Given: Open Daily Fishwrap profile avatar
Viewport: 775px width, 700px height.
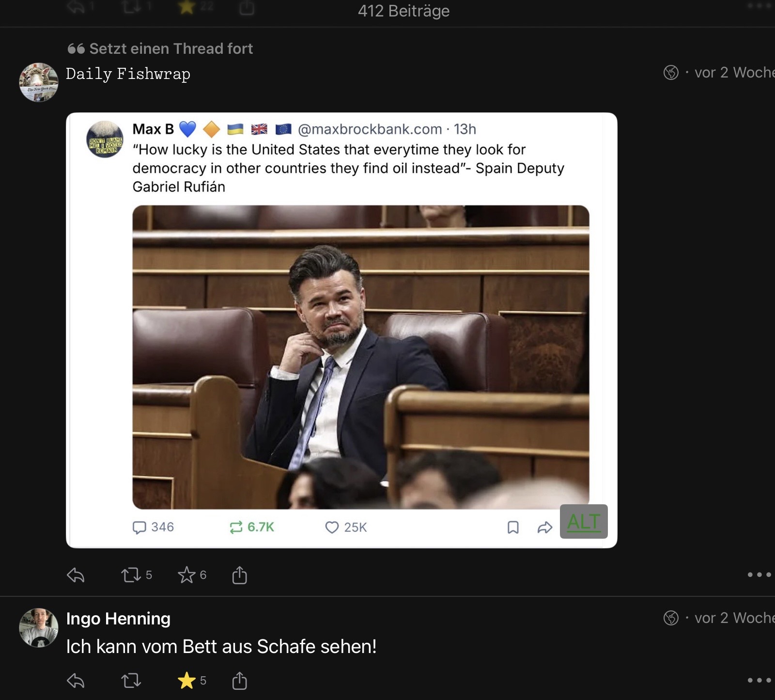Looking at the screenshot, I should 39,82.
